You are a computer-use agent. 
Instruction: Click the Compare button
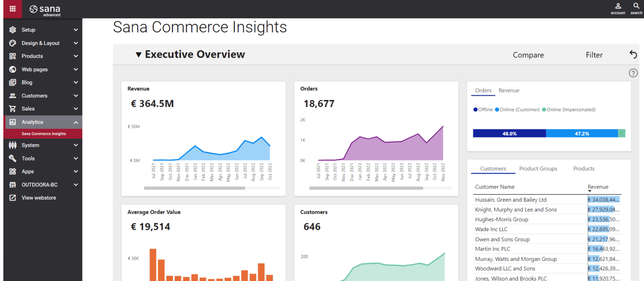[x=528, y=55]
